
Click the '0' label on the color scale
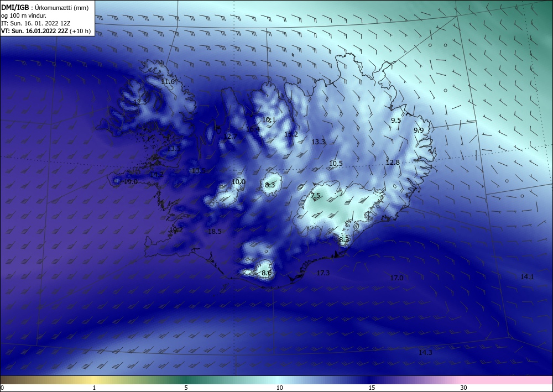pos(2,388)
